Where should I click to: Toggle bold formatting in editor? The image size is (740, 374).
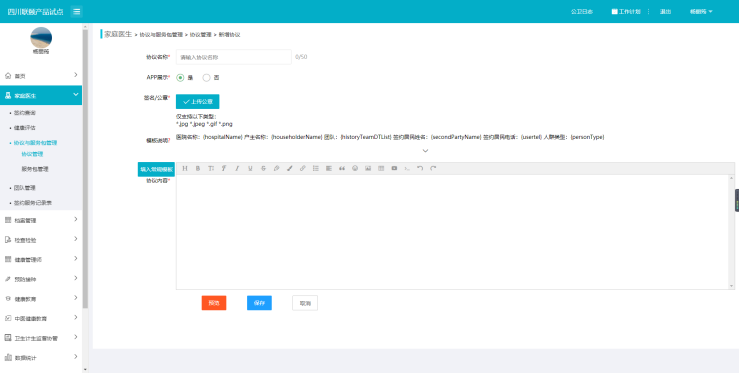pos(198,169)
